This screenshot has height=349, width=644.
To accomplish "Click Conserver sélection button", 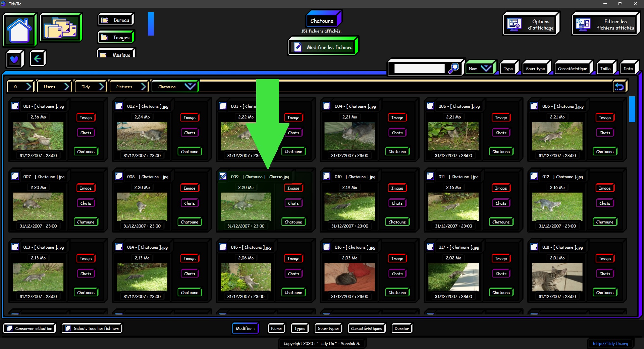I will [30, 328].
